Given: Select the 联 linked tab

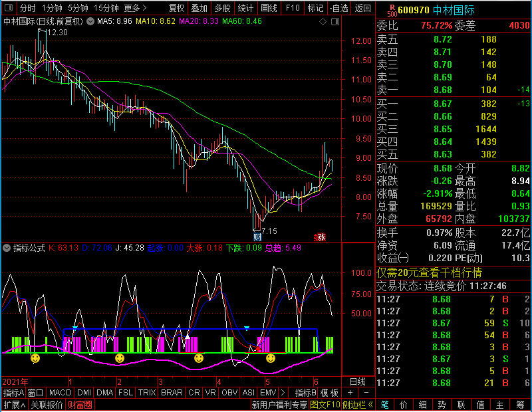Looking at the screenshot, I should click(461, 405).
